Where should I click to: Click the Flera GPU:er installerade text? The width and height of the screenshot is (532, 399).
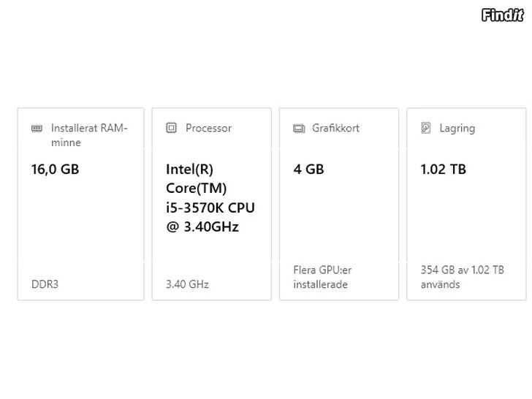[322, 277]
